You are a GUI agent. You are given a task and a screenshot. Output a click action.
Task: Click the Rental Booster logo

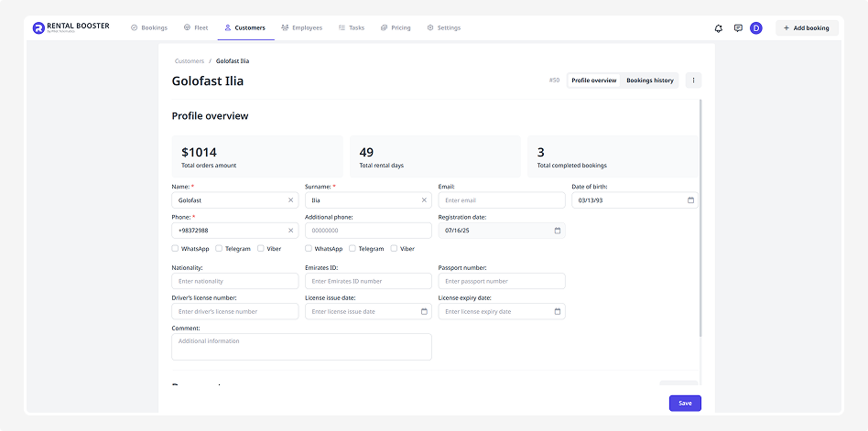point(71,27)
